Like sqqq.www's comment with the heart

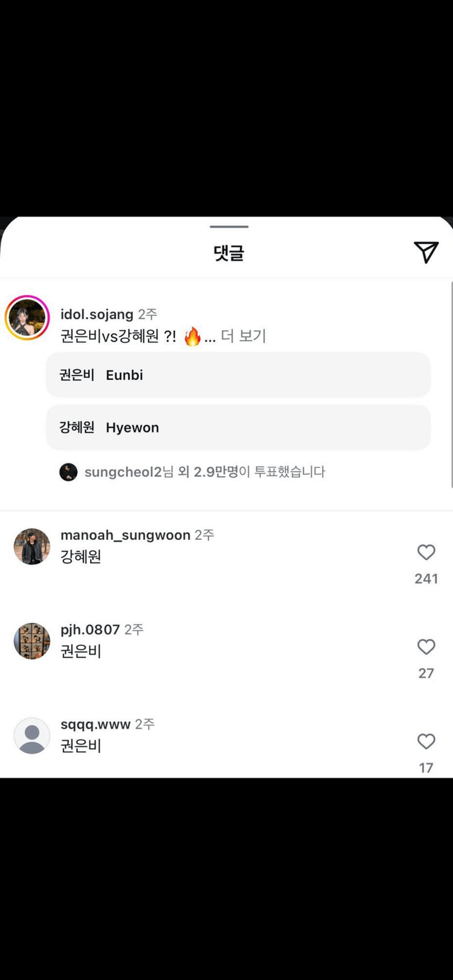pyautogui.click(x=426, y=742)
